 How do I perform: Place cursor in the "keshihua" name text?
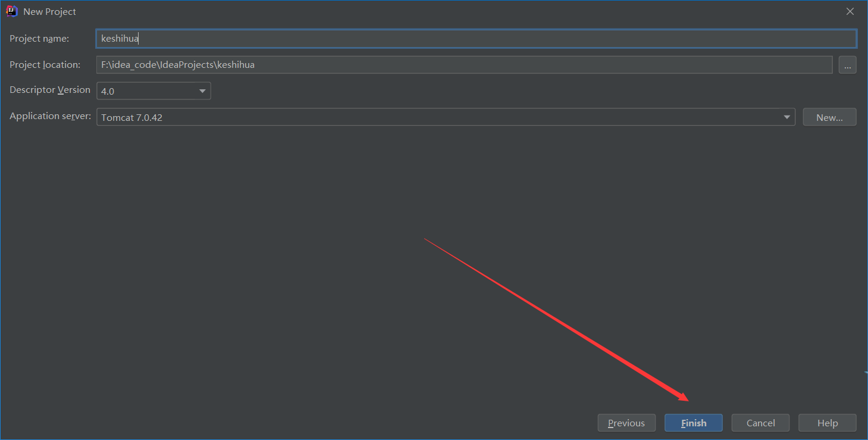(x=119, y=38)
